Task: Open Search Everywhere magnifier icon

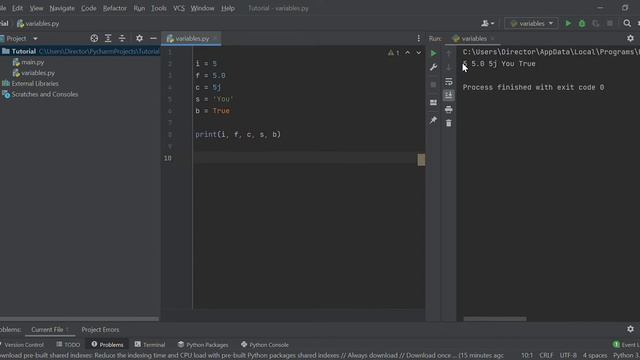Action: pos(627,24)
